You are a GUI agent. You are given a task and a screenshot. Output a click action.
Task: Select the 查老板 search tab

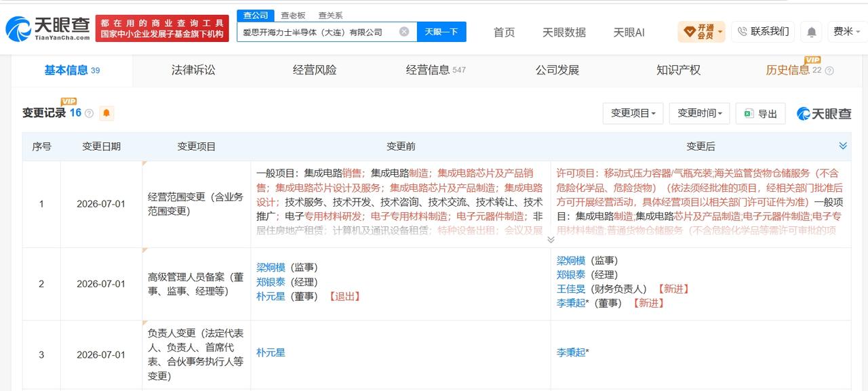click(x=293, y=15)
